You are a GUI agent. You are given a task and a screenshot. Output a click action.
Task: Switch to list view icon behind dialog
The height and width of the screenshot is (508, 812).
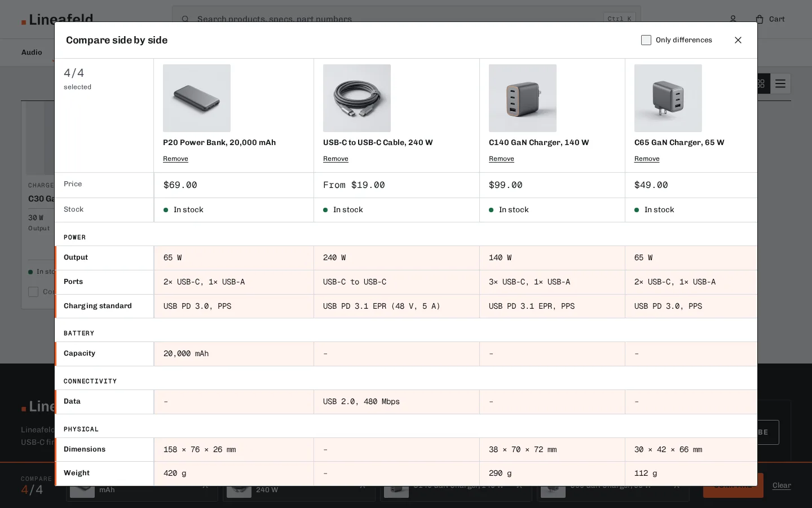point(780,84)
